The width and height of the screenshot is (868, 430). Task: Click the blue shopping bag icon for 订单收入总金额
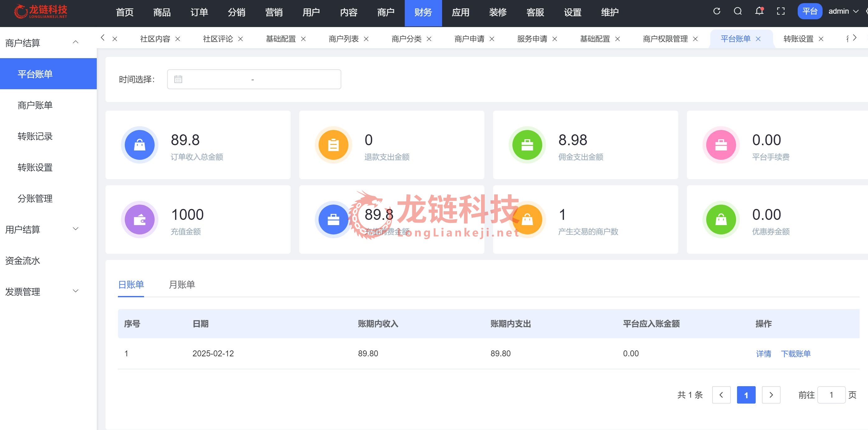pos(139,145)
